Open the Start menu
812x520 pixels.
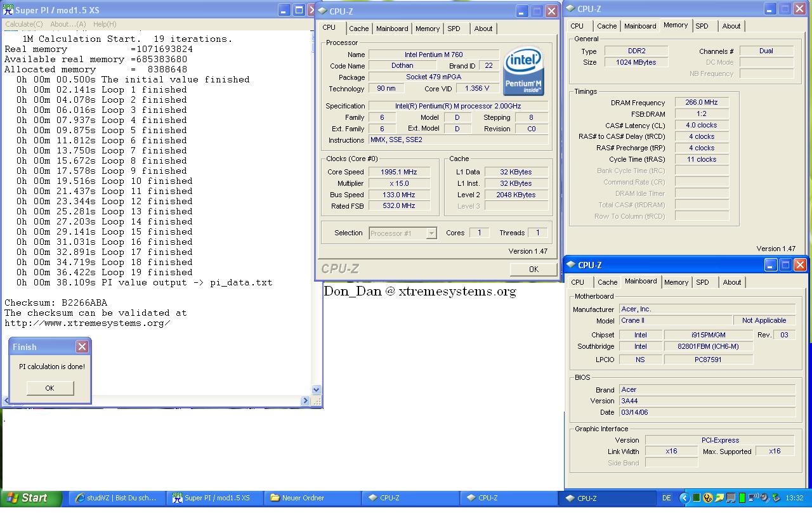[31, 498]
